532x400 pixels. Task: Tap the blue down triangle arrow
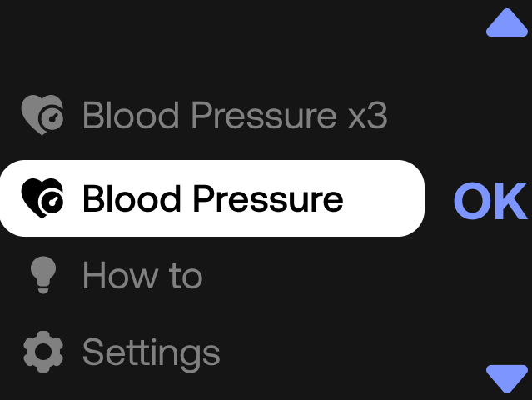coord(507,379)
